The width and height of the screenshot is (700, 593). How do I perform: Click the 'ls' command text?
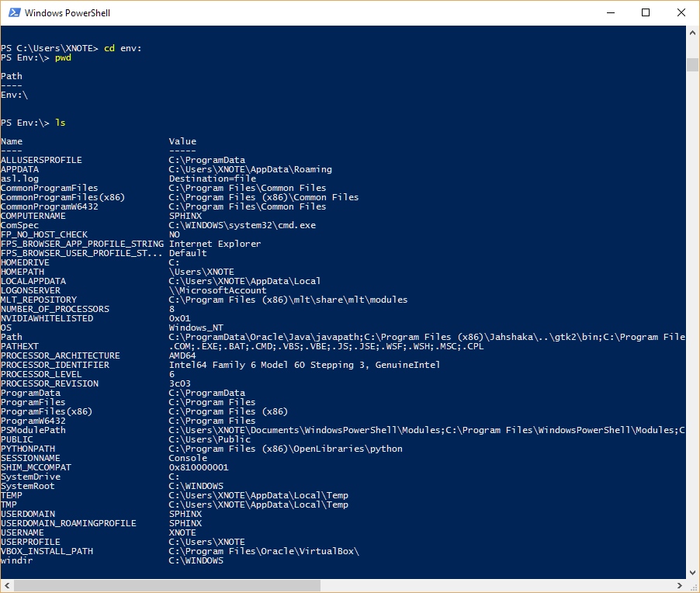point(61,123)
